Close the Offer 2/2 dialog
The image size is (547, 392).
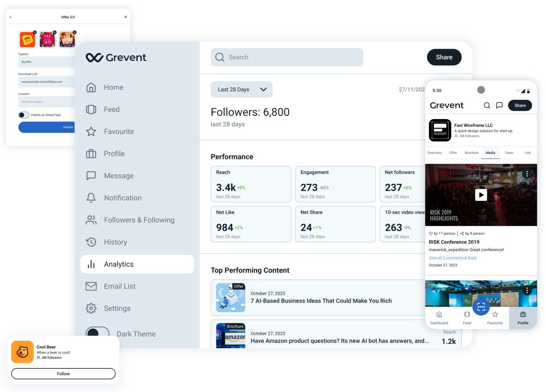coord(125,17)
